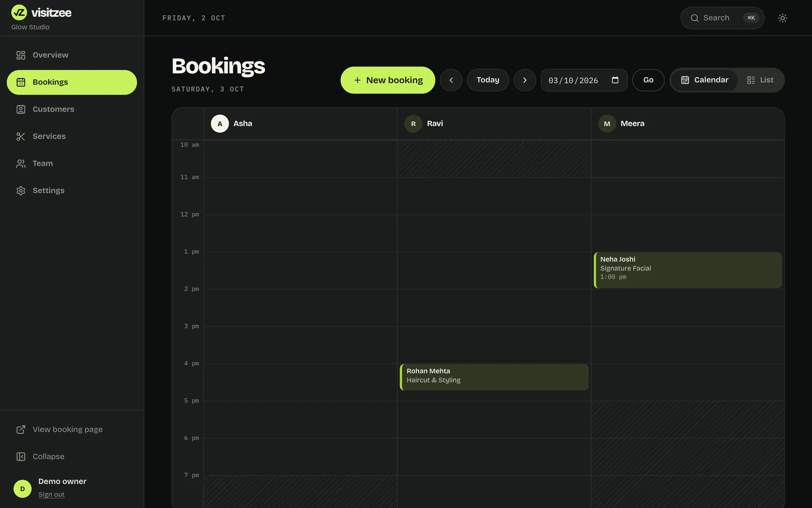The image size is (812, 508).
Task: Open the Overview page
Action: [x=72, y=55]
